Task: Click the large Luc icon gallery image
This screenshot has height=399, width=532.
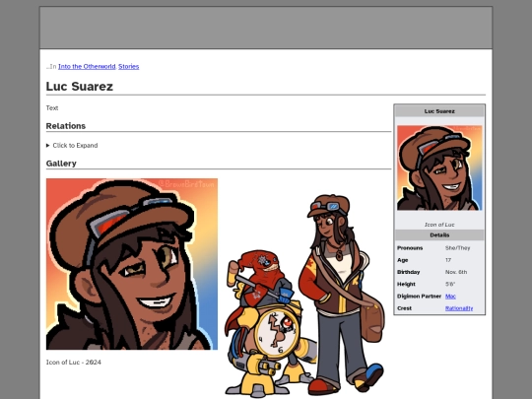Action: [x=132, y=264]
